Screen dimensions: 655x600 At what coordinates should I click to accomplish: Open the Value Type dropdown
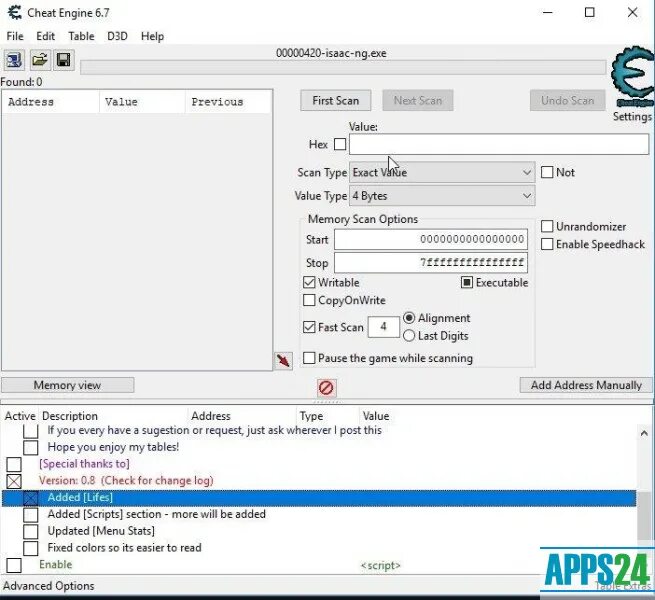(442, 196)
